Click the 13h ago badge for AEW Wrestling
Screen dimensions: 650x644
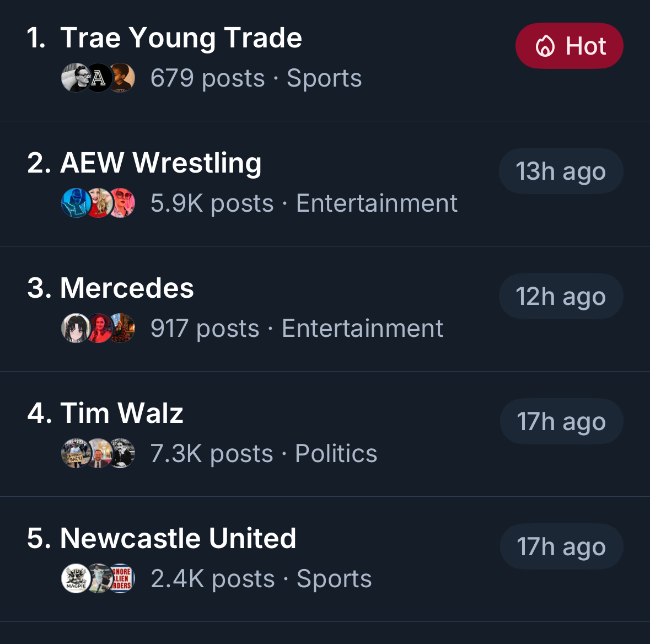coord(561,171)
